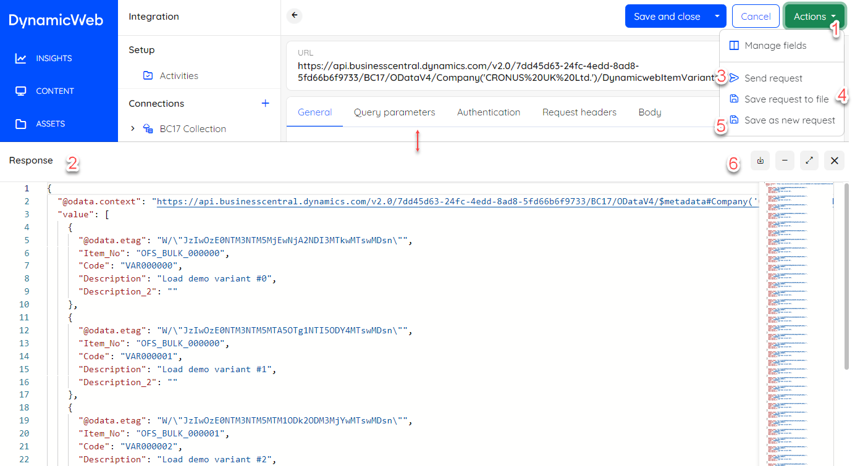
Task: Click the Response panel title
Action: pos(31,160)
